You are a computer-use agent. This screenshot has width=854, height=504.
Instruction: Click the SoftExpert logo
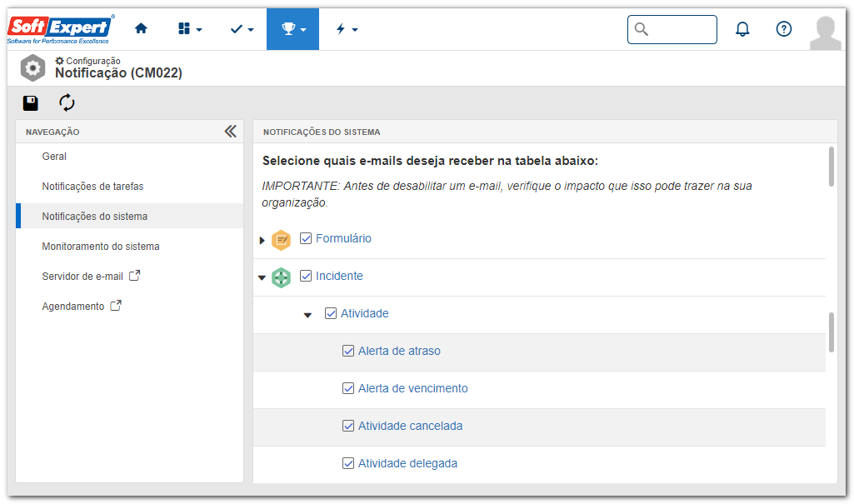pyautogui.click(x=61, y=29)
